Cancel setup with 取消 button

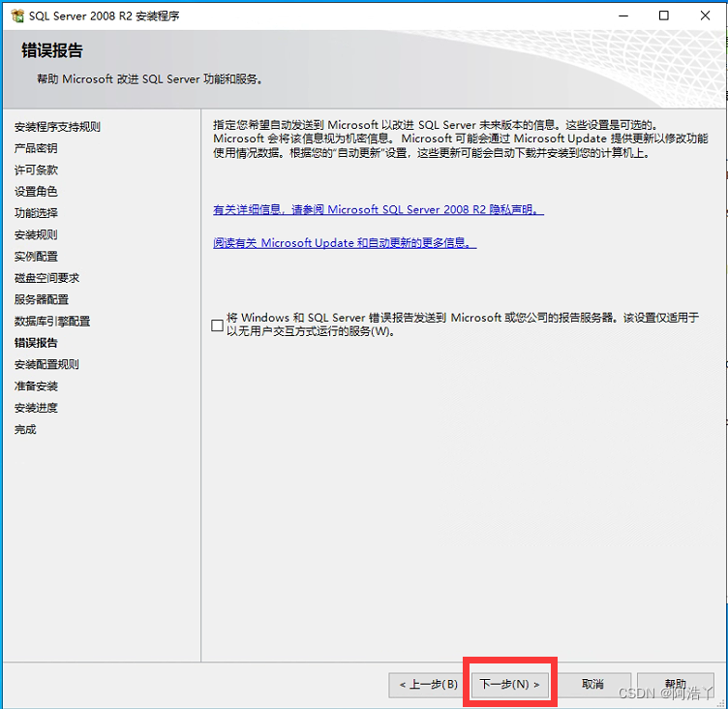click(592, 685)
